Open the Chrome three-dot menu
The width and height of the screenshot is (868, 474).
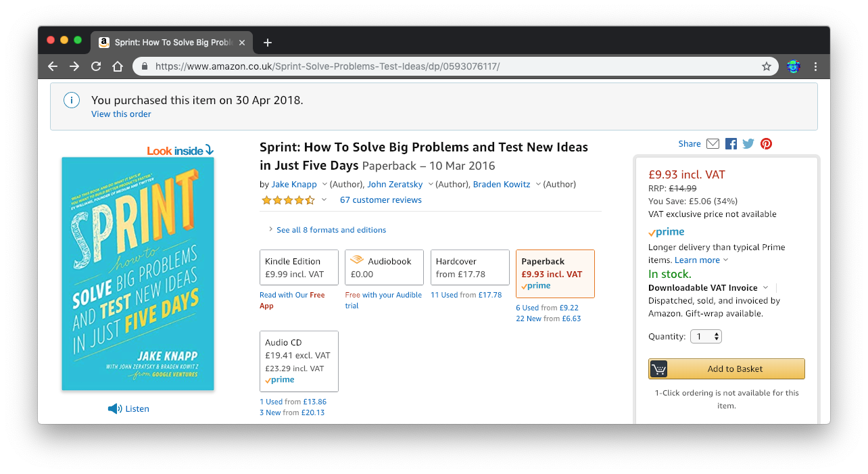816,66
